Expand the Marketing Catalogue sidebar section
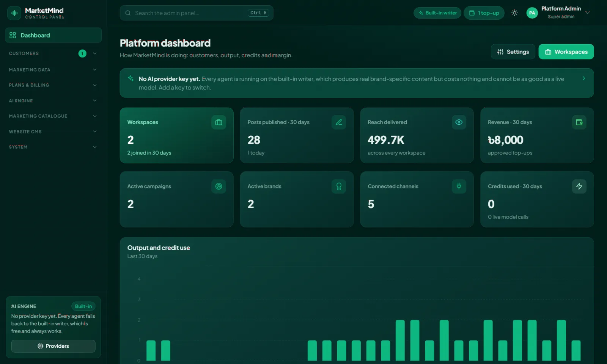Viewport: 607px width, 364px height. (x=53, y=116)
